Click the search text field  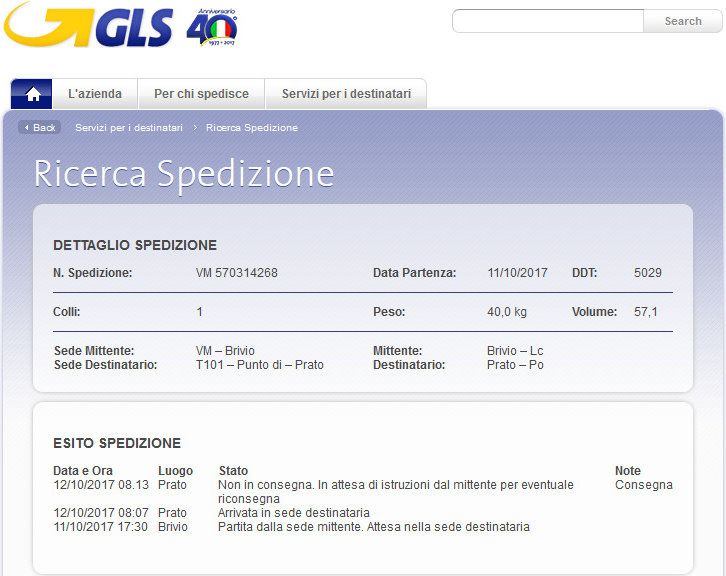pos(548,21)
